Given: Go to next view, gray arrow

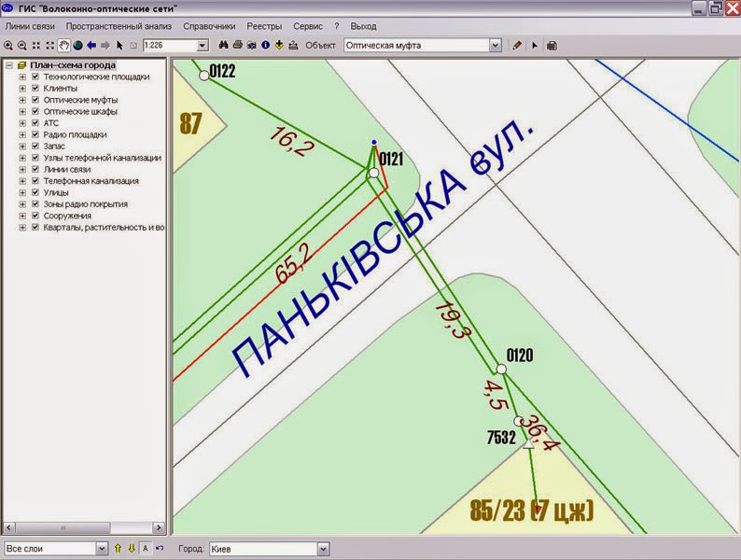Looking at the screenshot, I should click(105, 46).
